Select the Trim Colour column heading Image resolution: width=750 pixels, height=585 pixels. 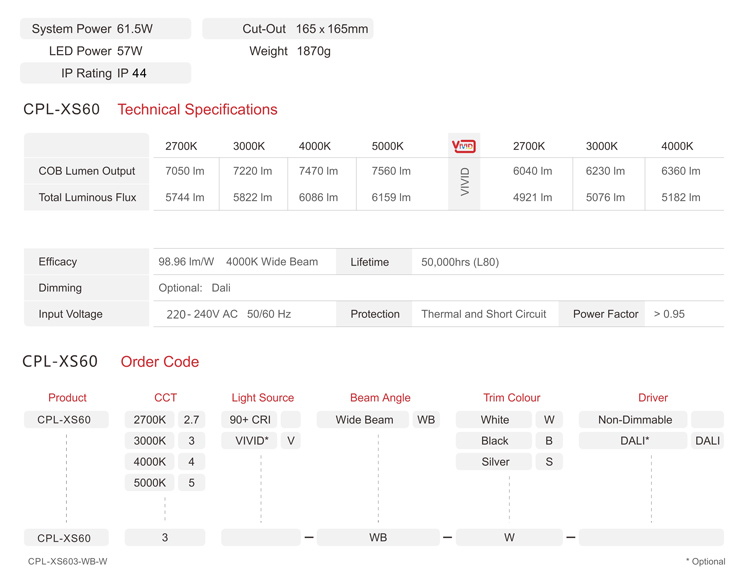pyautogui.click(x=512, y=397)
